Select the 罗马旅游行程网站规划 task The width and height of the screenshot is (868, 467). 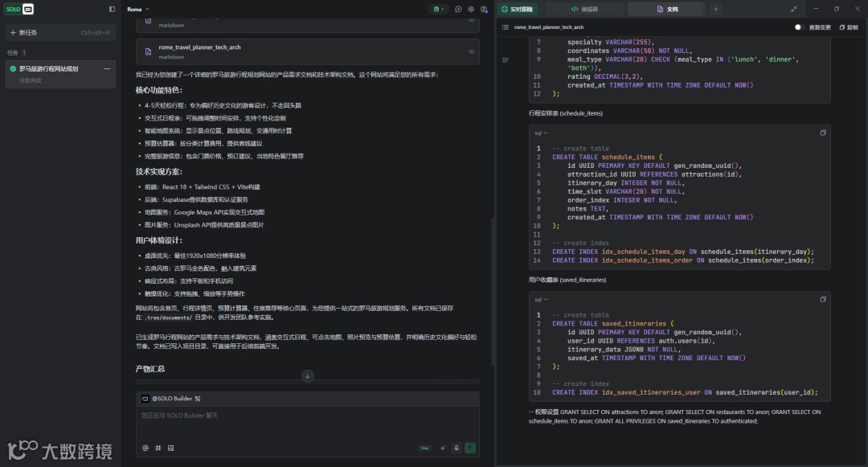(x=60, y=74)
